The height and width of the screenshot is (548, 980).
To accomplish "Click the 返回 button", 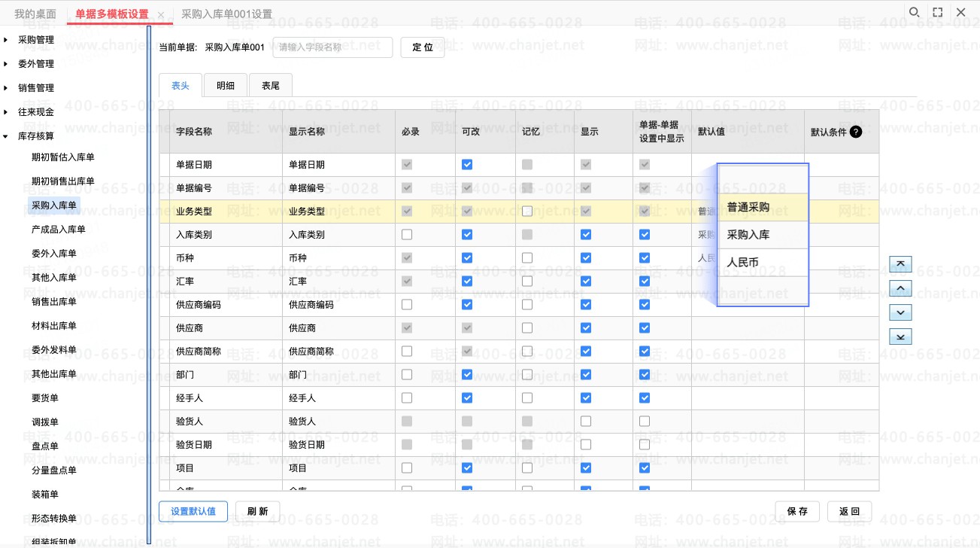I will coord(849,511).
